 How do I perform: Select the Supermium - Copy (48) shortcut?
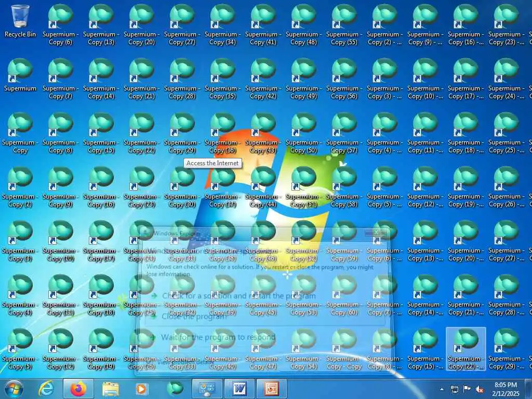coord(303,24)
